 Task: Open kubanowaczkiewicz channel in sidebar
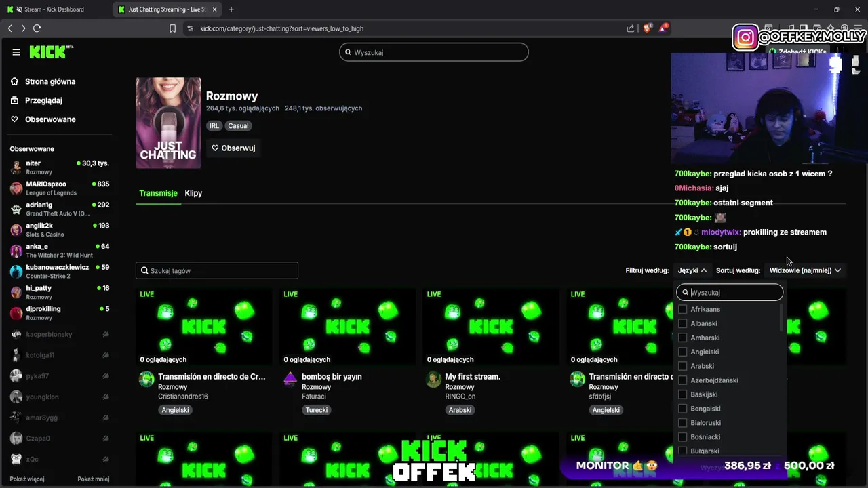coord(60,271)
